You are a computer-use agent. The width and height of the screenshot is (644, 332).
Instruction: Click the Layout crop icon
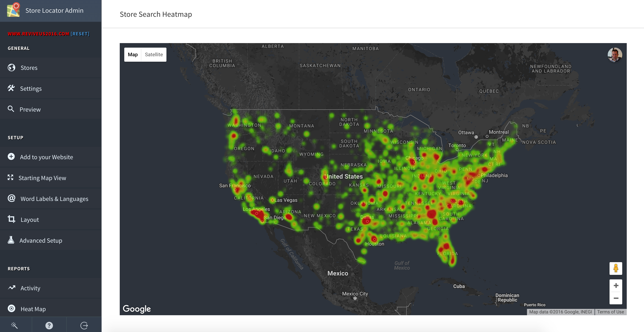tap(11, 219)
